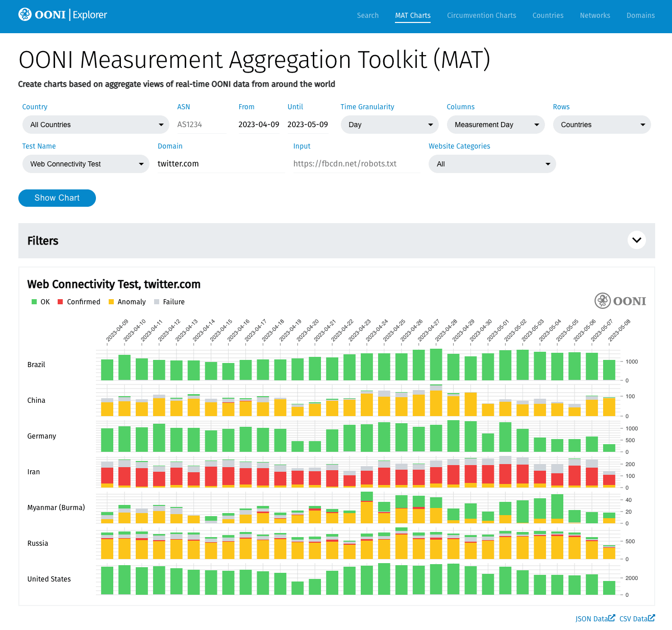Click the Domain input field
The image size is (672, 630).
pyautogui.click(x=221, y=164)
